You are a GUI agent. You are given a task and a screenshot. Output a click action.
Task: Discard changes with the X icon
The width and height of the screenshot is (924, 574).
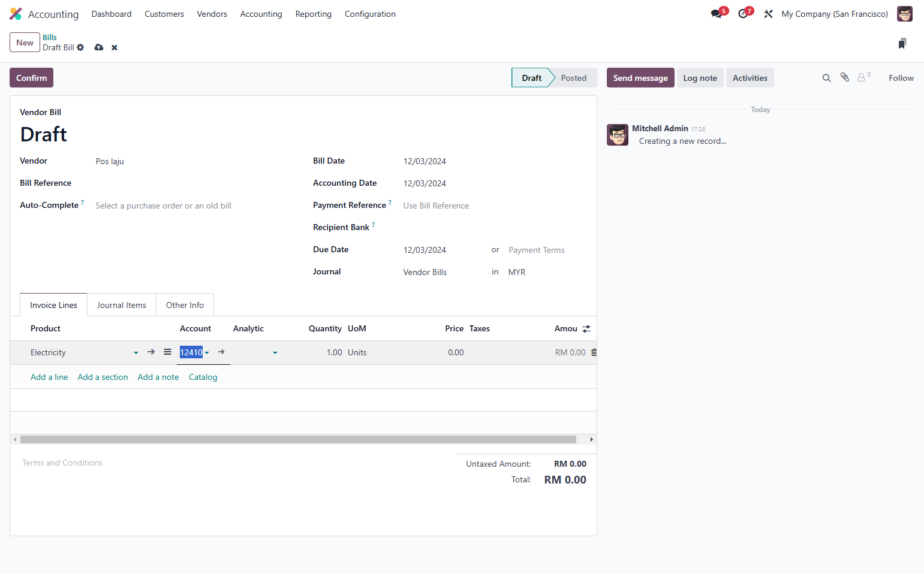(115, 47)
